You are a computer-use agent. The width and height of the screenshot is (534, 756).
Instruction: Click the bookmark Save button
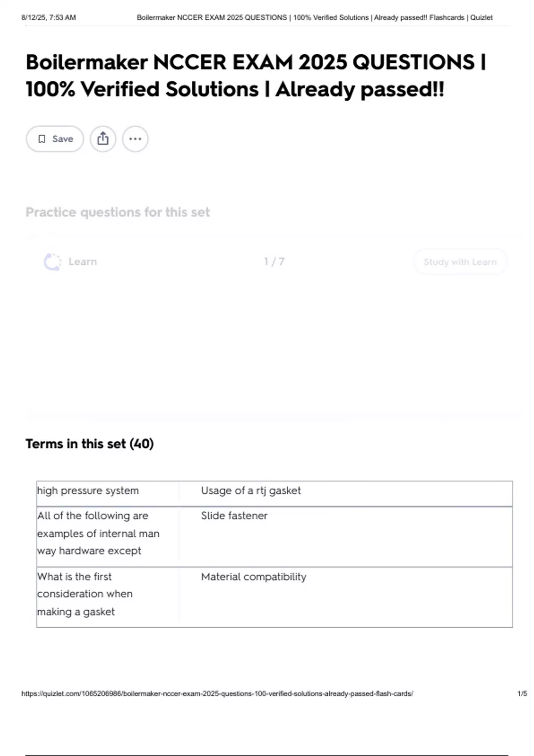click(x=55, y=139)
